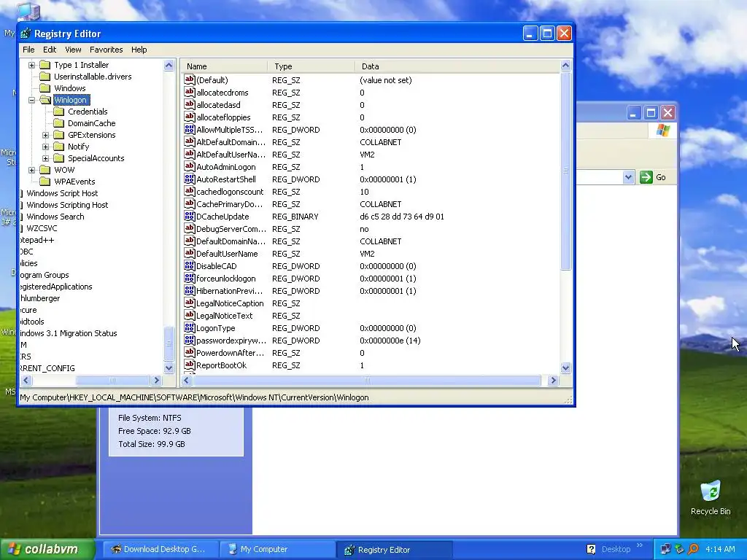Collapse the Winlogon tree node
747x560 pixels.
31,100
